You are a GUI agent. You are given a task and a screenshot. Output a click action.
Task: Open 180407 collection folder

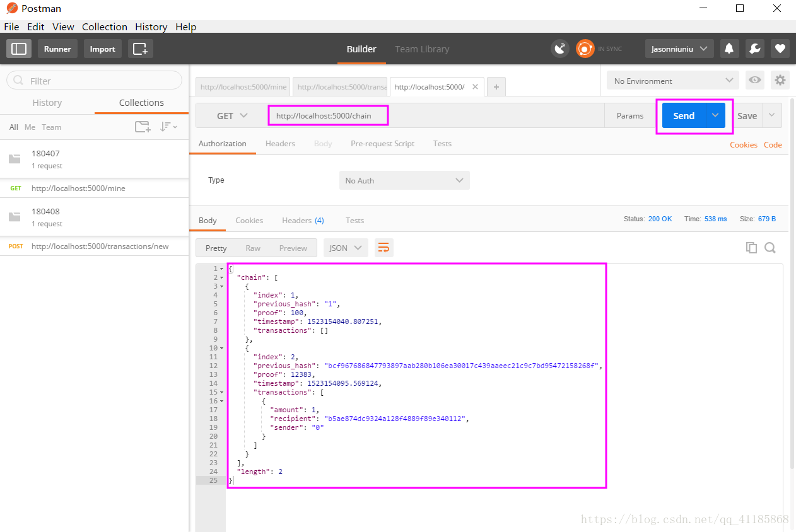click(x=95, y=159)
